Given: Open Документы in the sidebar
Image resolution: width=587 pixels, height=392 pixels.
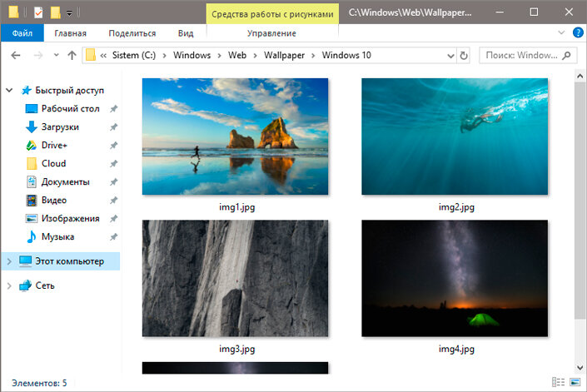Looking at the screenshot, I should 66,181.
